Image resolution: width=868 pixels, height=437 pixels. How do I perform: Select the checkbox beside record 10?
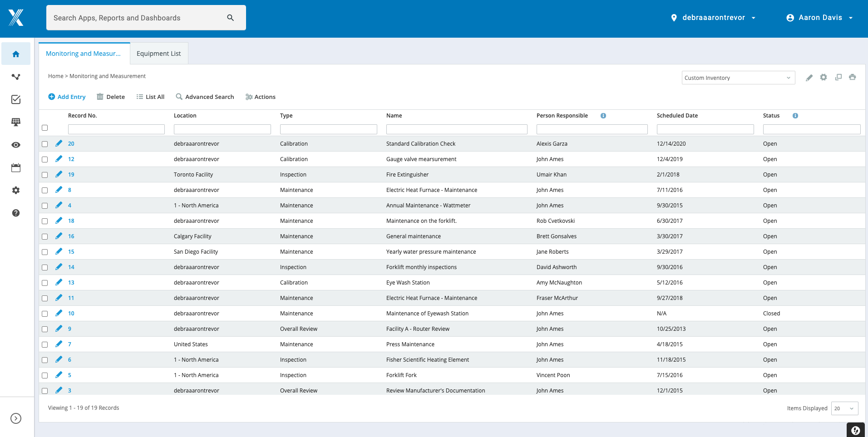(44, 313)
